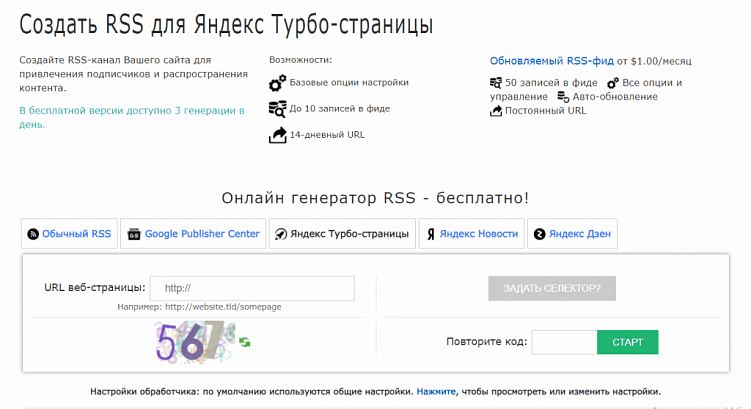This screenshot has height=409, width=751.
Task: Click the До 10 записей в фиде text
Action: 340,109
